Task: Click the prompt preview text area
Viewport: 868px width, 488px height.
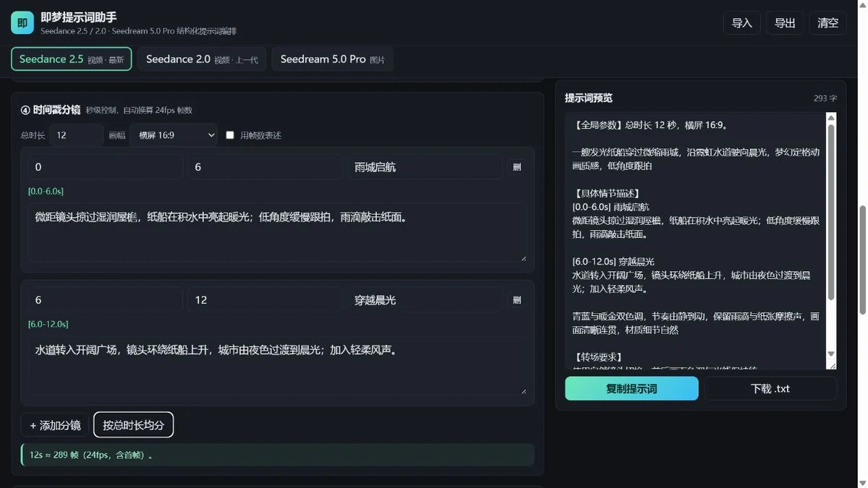Action: pyautogui.click(x=695, y=241)
